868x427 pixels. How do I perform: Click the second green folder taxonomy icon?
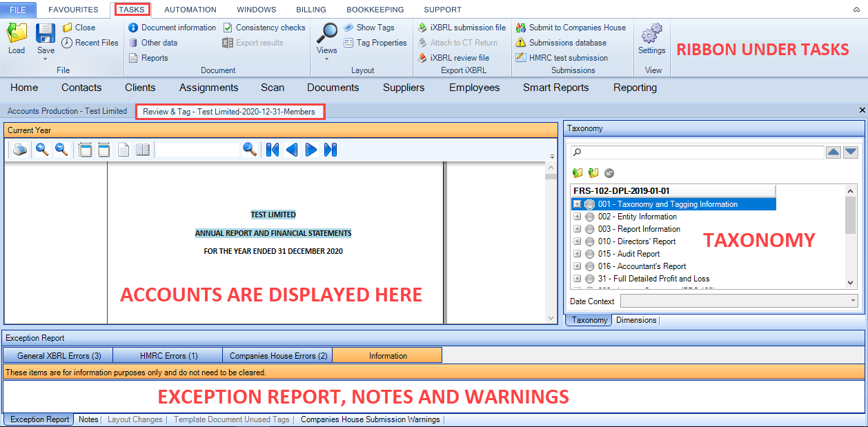coord(593,173)
